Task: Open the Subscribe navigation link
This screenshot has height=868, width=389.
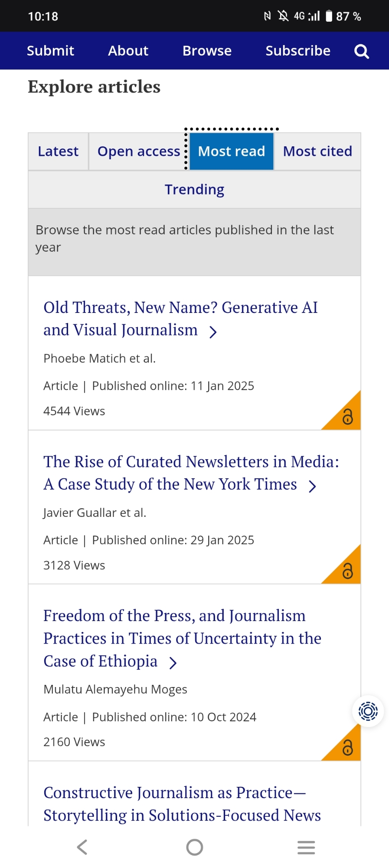Action: click(x=298, y=51)
